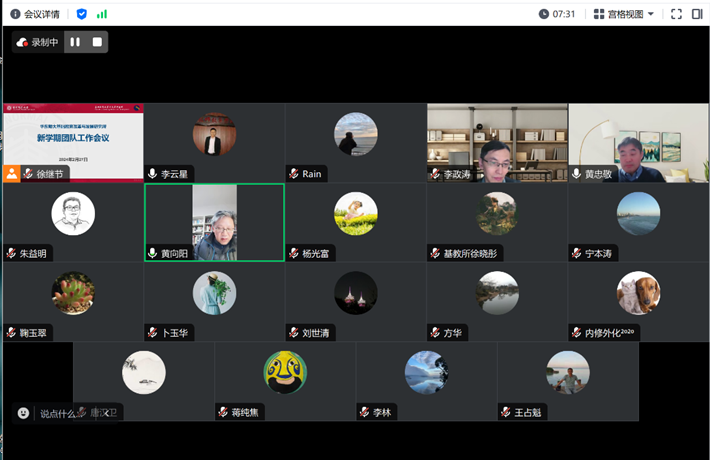Screen dimensions: 710x460
Task: Select 宁本涛's coastline avatar
Action: coord(638,214)
